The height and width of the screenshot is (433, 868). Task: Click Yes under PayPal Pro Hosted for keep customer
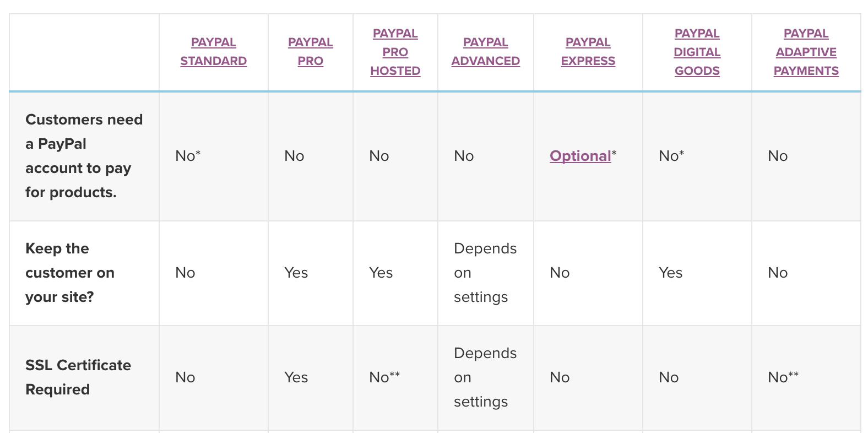pos(381,273)
